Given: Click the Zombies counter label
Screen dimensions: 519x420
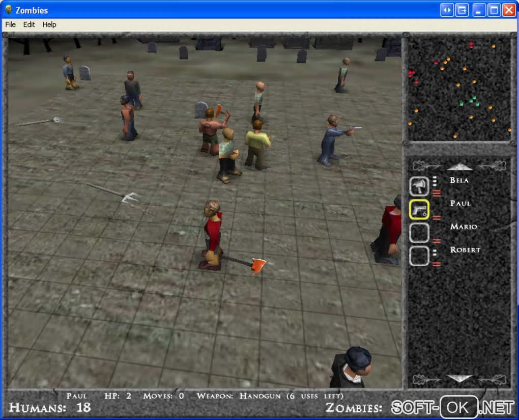Looking at the screenshot, I should [354, 408].
